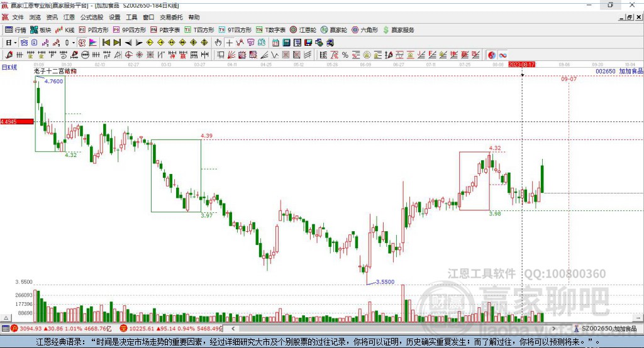
Task: Click the Shanghai index 3094.93 status
Action: click(62, 329)
